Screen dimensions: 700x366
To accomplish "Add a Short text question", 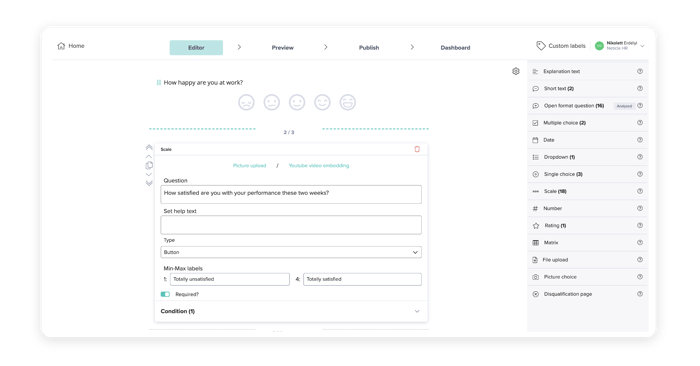I will 588,88.
